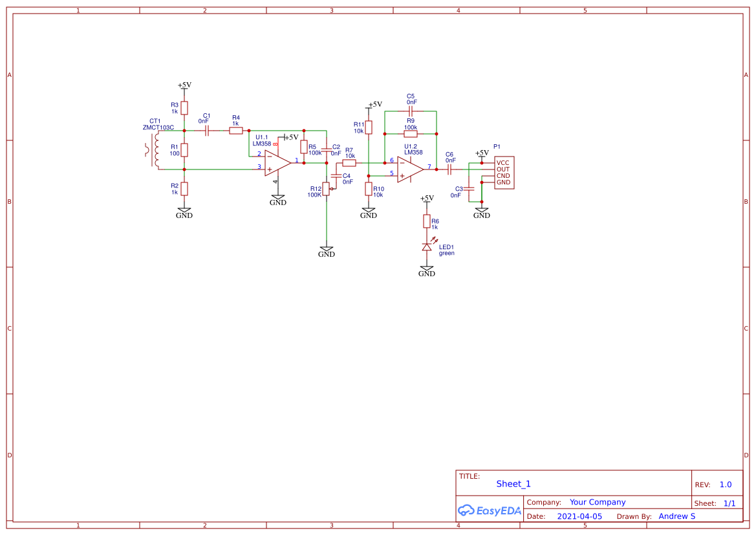Select the GND symbol under R10
Image resolution: width=756 pixels, height=535 pixels.
369,212
